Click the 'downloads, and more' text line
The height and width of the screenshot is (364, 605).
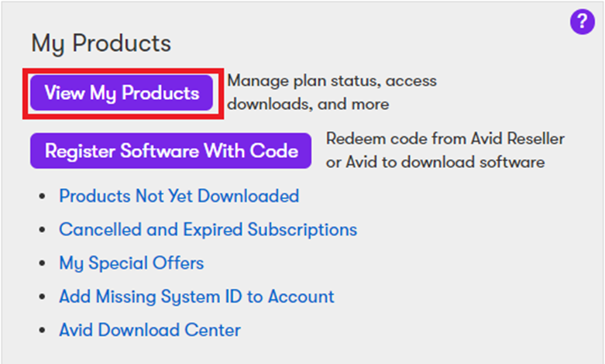(x=308, y=104)
